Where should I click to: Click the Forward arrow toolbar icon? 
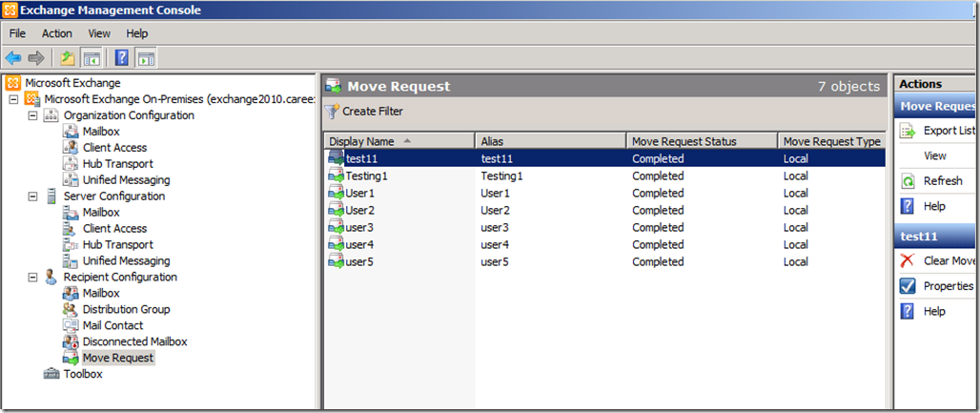coord(36,58)
